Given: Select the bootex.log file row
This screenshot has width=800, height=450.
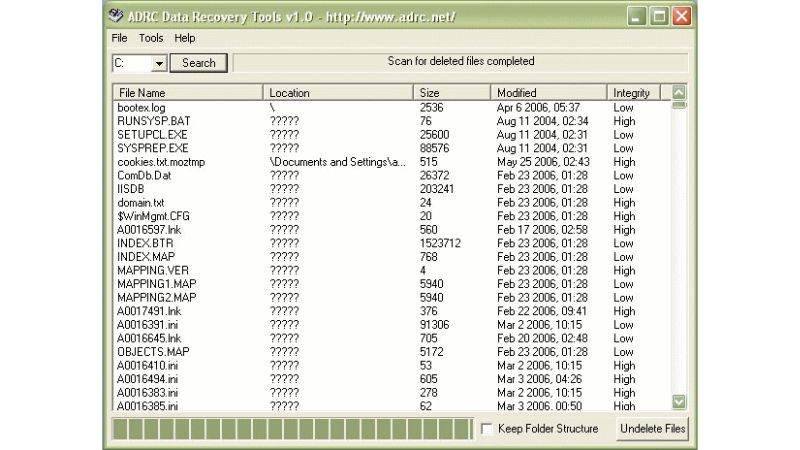Looking at the screenshot, I should coord(392,108).
